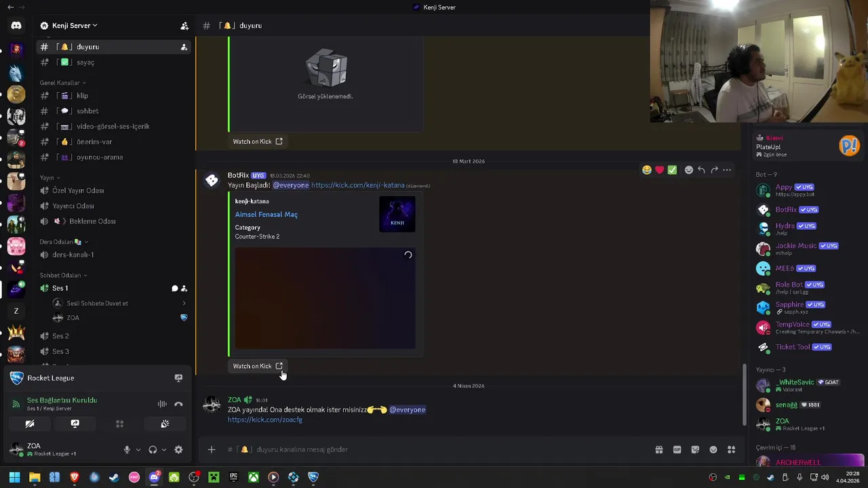React with red heart on BotRix message
This screenshot has height=488, width=868.
coord(659,170)
